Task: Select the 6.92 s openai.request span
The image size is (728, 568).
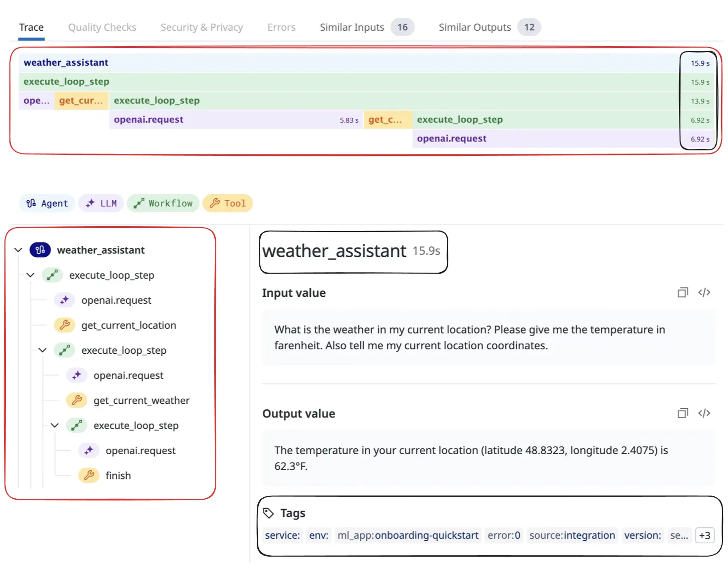Action: click(x=565, y=139)
